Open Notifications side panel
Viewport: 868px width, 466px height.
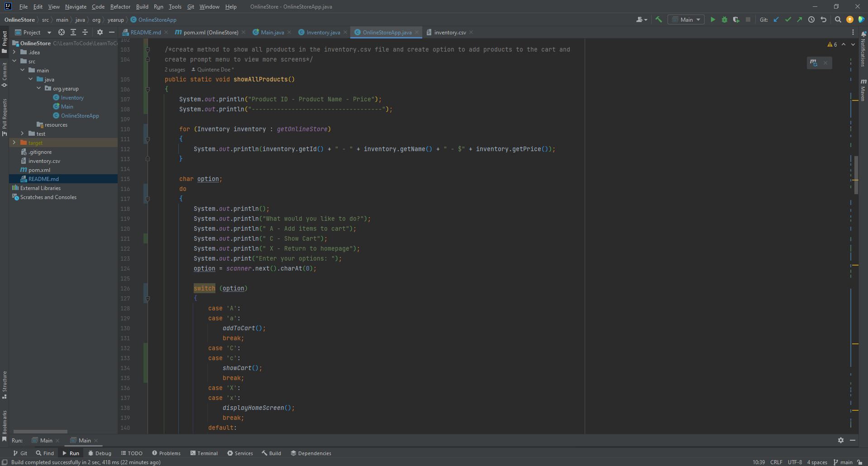(863, 49)
